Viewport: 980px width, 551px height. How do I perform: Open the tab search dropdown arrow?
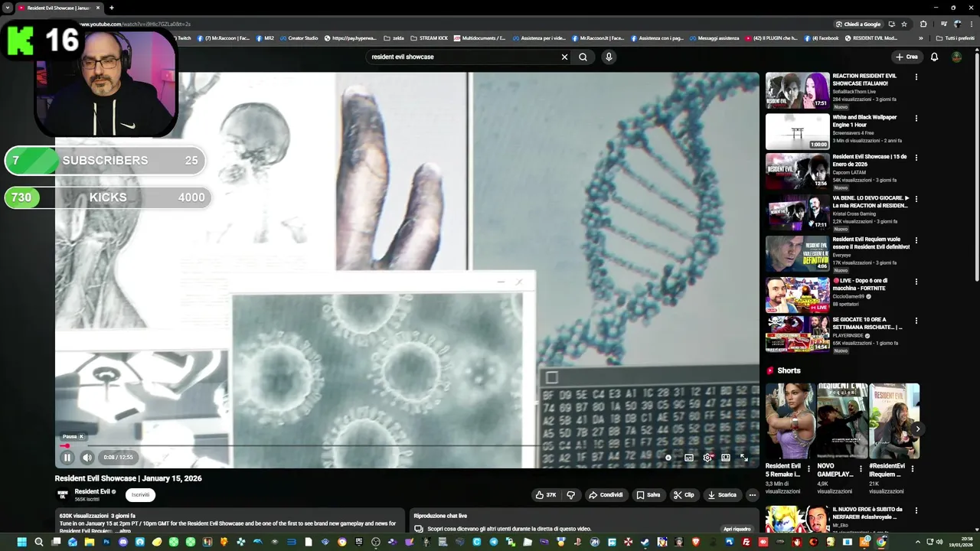(x=7, y=8)
